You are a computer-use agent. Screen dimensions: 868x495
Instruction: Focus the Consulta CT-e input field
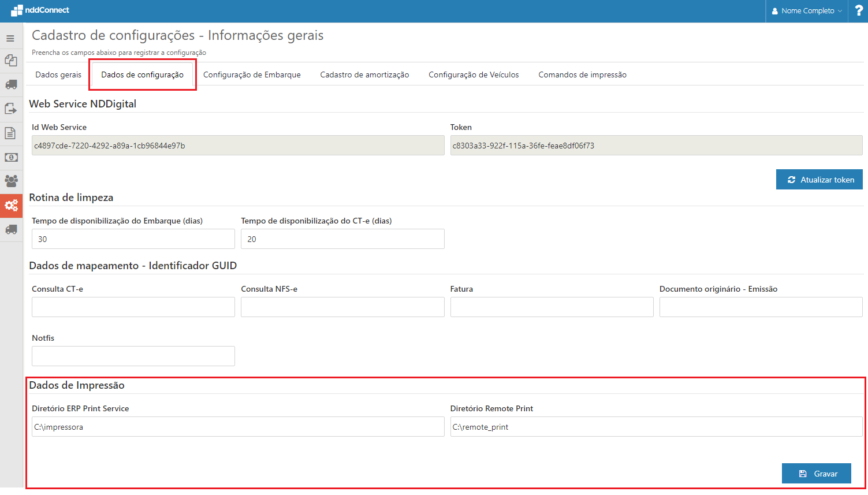coord(133,307)
